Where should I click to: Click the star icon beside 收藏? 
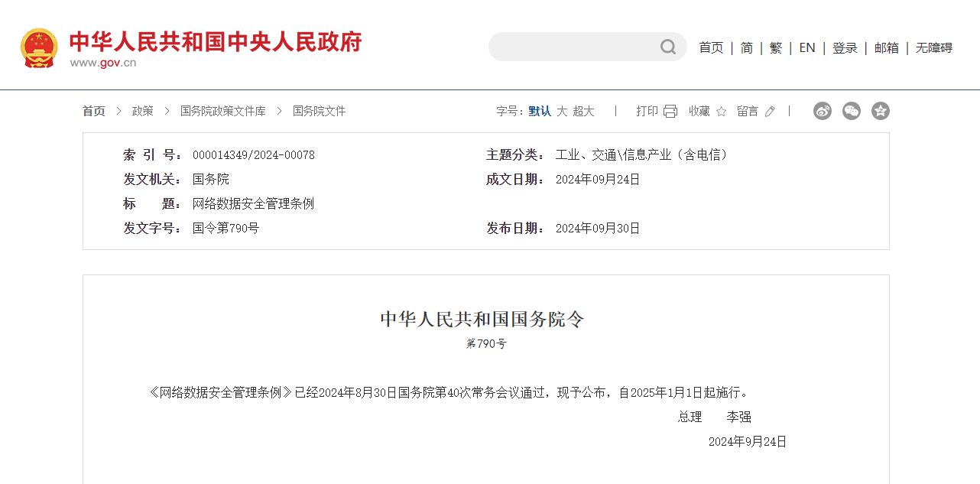click(x=719, y=111)
